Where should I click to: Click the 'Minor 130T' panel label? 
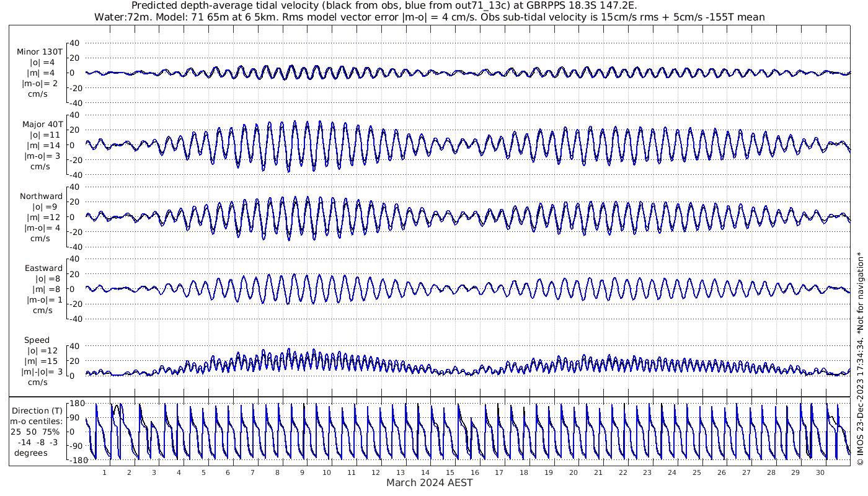(x=40, y=51)
